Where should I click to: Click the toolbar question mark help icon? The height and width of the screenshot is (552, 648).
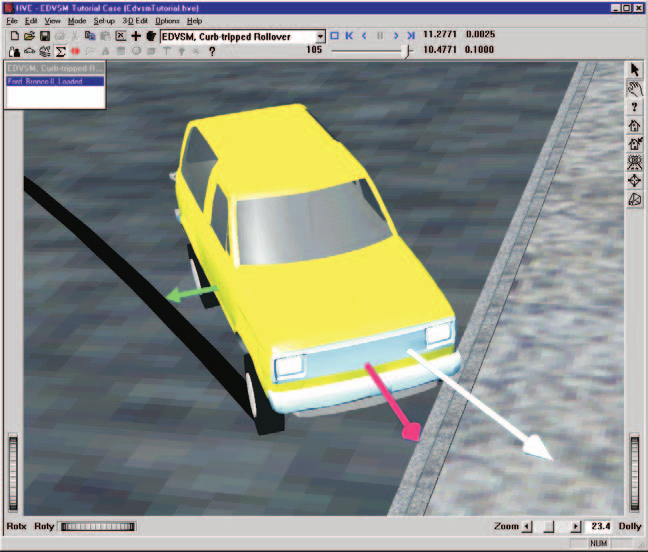pyautogui.click(x=212, y=51)
